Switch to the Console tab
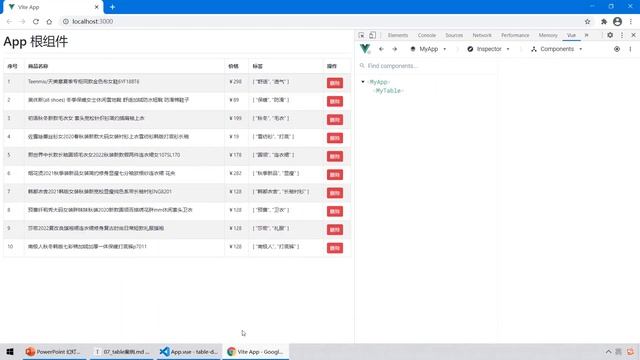 tap(427, 36)
